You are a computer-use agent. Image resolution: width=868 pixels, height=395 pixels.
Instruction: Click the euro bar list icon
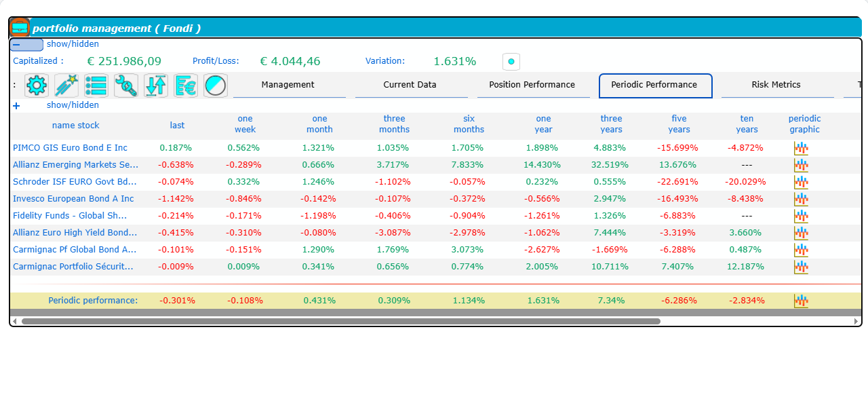click(186, 86)
